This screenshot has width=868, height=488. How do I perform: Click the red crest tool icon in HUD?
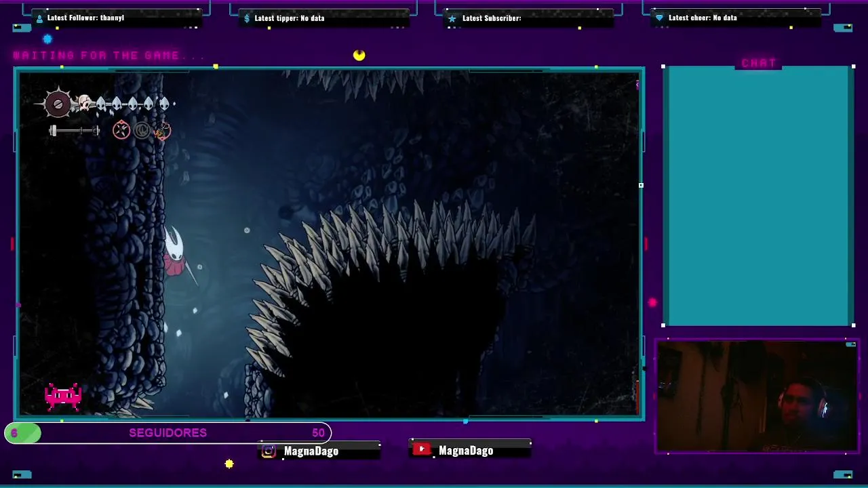point(121,130)
